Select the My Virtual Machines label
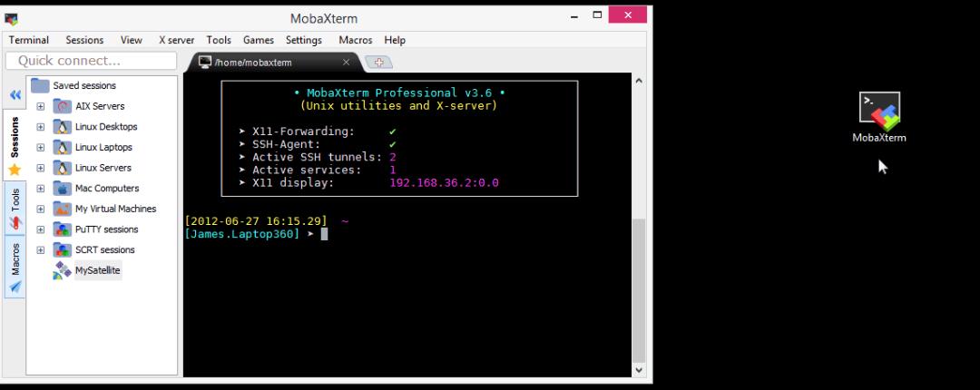 pos(115,209)
